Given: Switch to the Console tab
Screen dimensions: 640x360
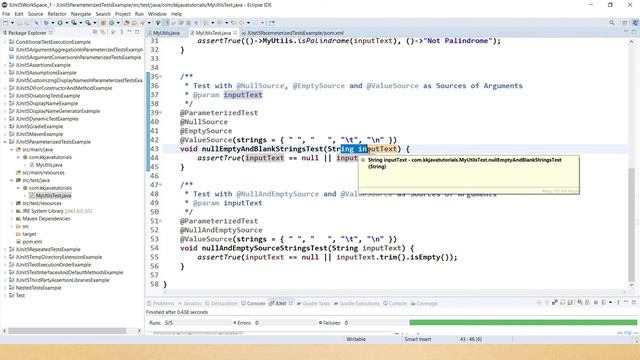Looking at the screenshot, I should pos(253,303).
